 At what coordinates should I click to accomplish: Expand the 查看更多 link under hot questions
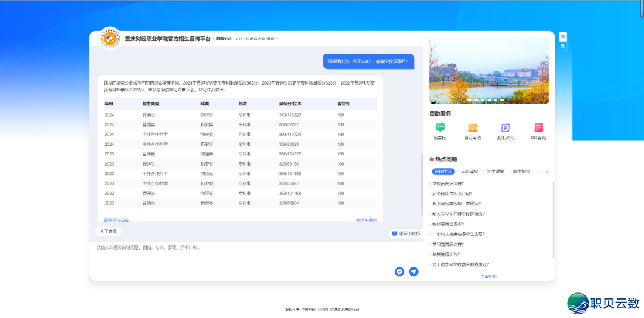tap(489, 276)
